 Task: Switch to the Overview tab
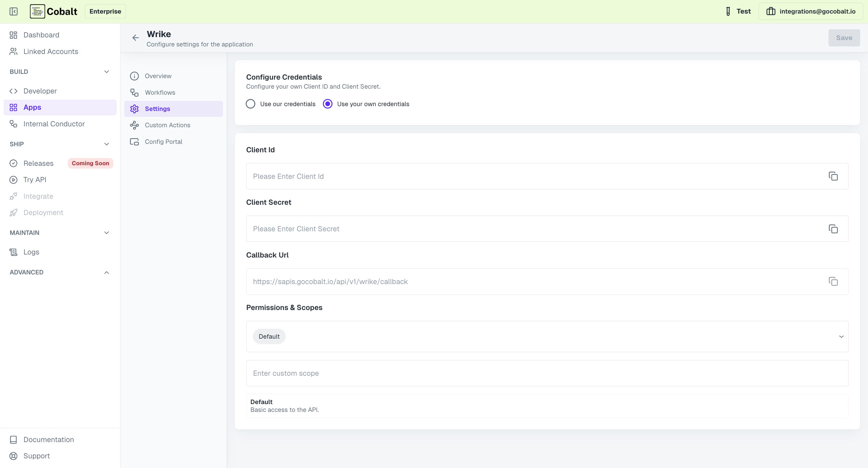pos(158,76)
